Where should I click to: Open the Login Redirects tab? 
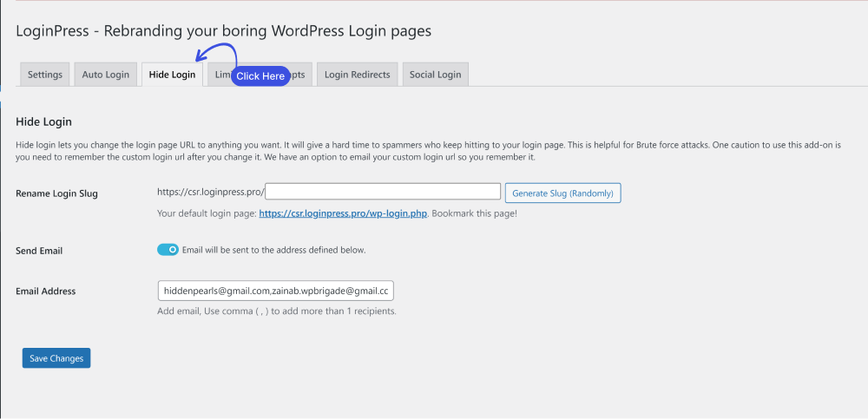357,74
